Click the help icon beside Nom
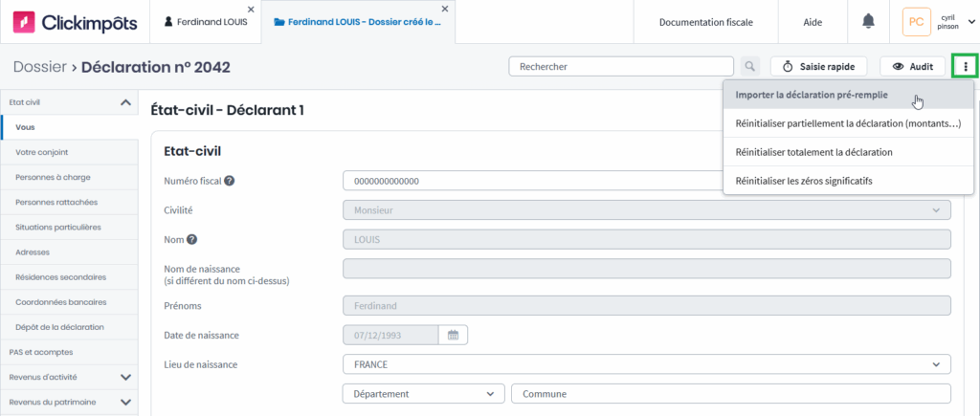 coord(192,240)
